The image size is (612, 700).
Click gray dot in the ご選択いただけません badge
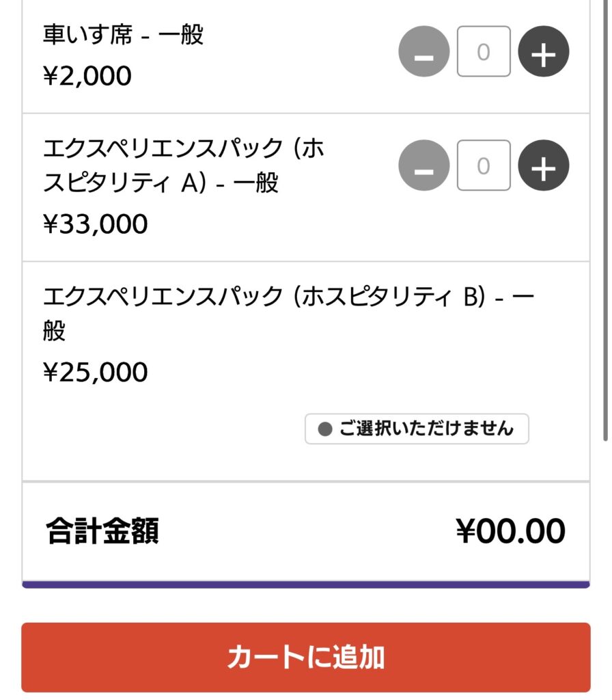(325, 429)
